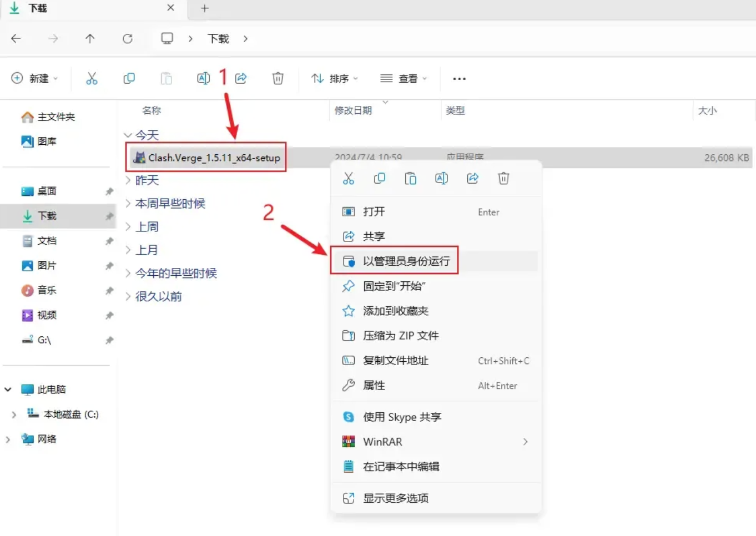Click the Up arrow navigation icon
This screenshot has width=756, height=536.
click(90, 38)
